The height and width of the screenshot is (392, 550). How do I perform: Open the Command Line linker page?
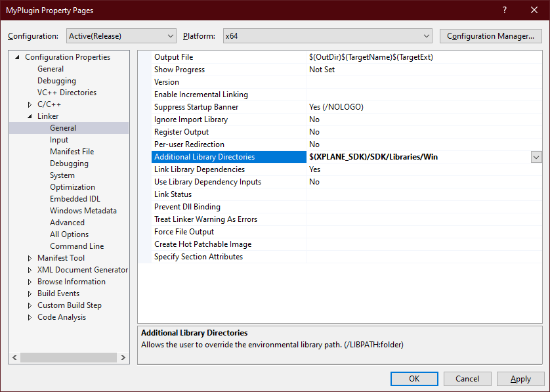pos(77,246)
